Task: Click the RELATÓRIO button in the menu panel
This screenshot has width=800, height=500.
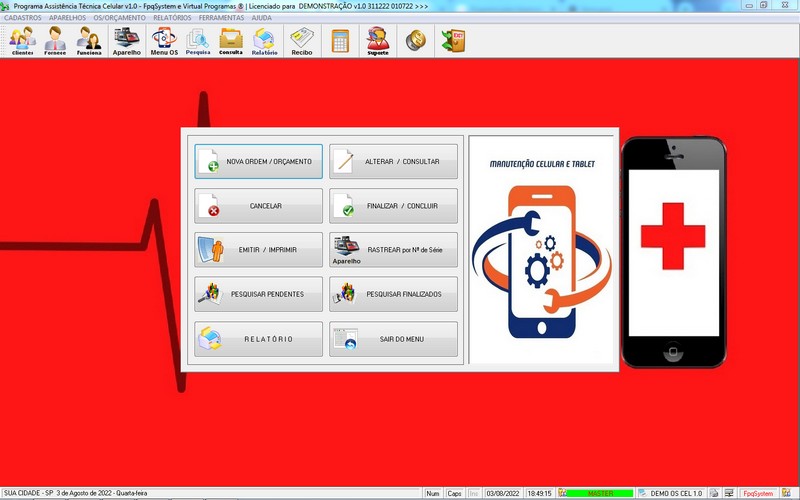Action: click(258, 339)
